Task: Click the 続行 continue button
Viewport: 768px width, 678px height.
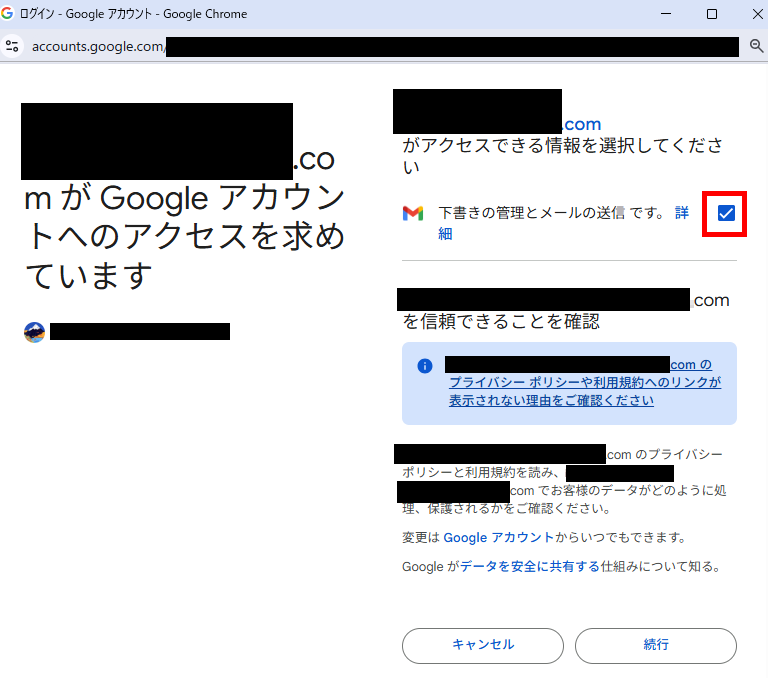Action: 655,645
